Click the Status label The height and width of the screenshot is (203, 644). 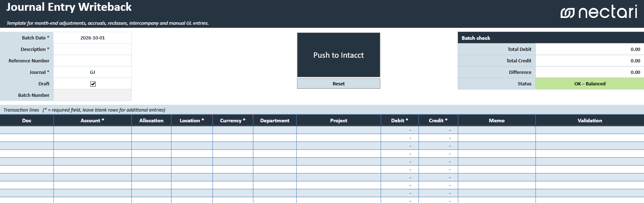click(525, 84)
